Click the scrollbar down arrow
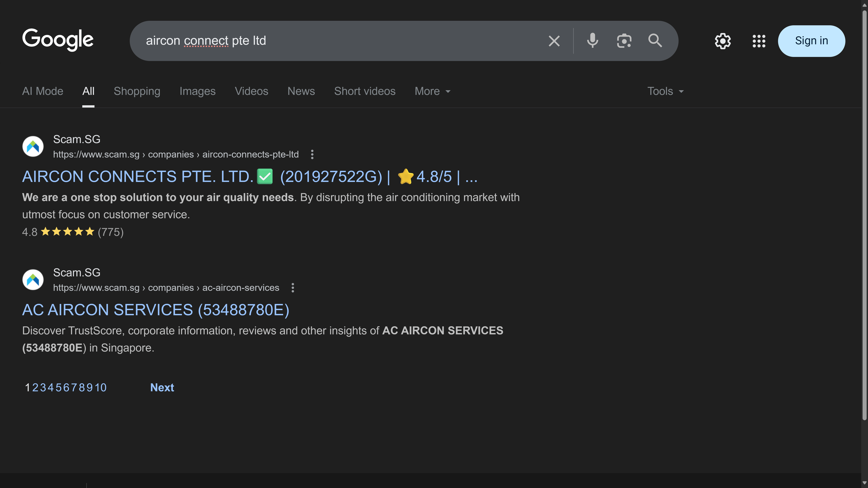Image resolution: width=868 pixels, height=488 pixels. pos(864,483)
